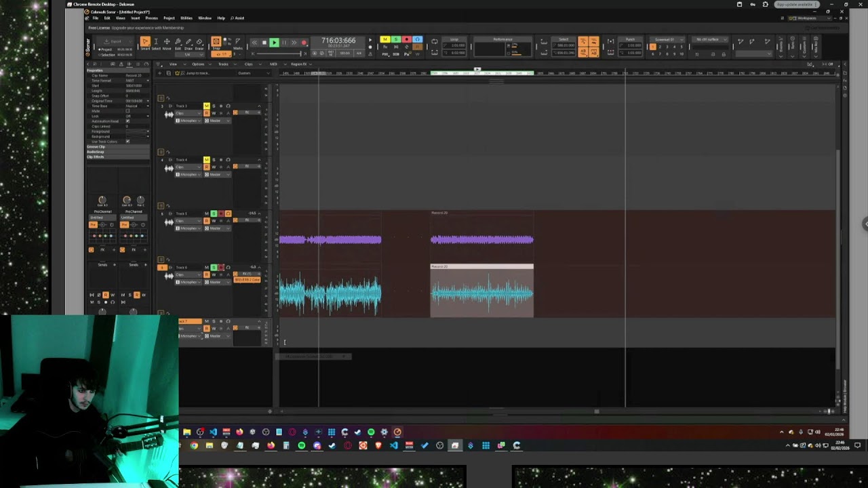Fast-forward the transport
The height and width of the screenshot is (488, 868).
(294, 43)
